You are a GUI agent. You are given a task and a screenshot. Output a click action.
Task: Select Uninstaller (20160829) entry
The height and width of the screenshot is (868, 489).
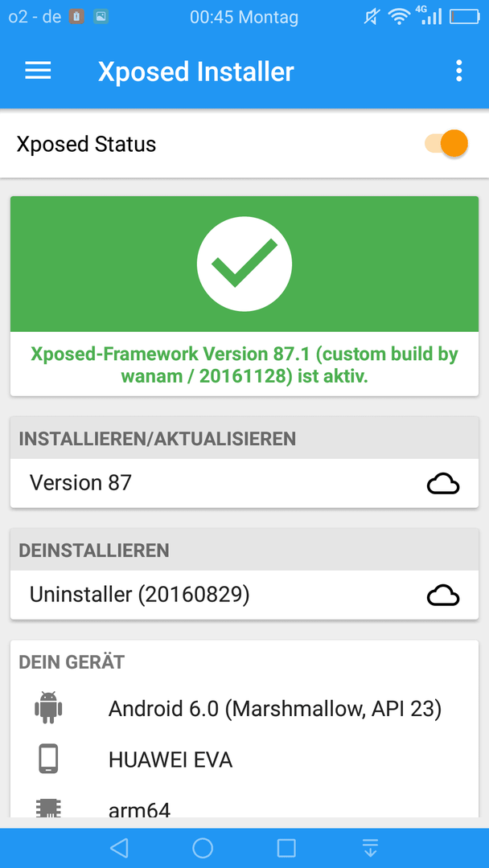point(244,595)
